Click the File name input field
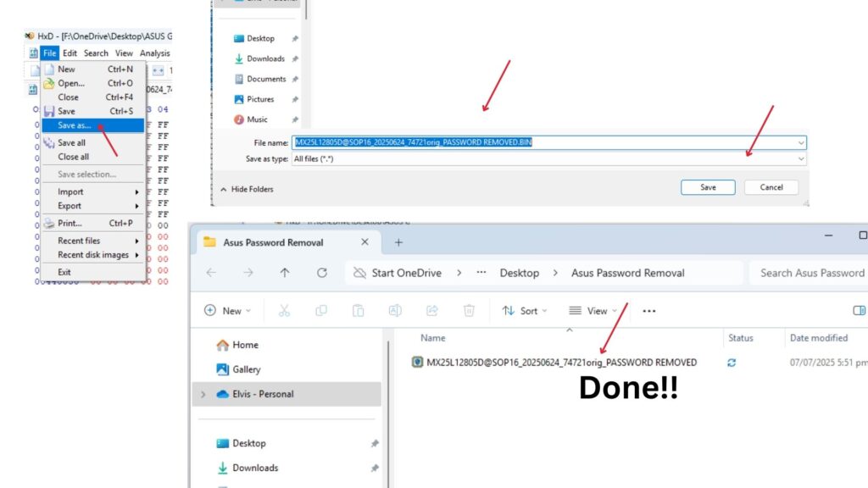Screen dimensions: 868x488 [548, 142]
